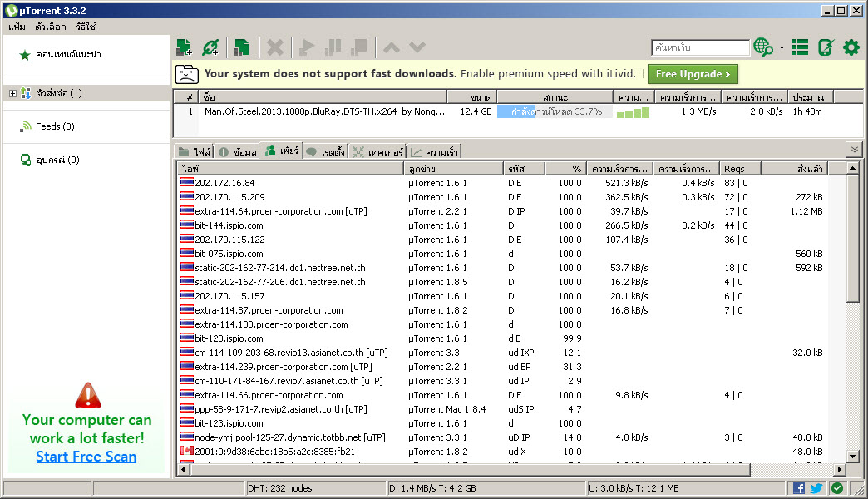Sort peers by the ไอพี IP column

click(x=291, y=168)
